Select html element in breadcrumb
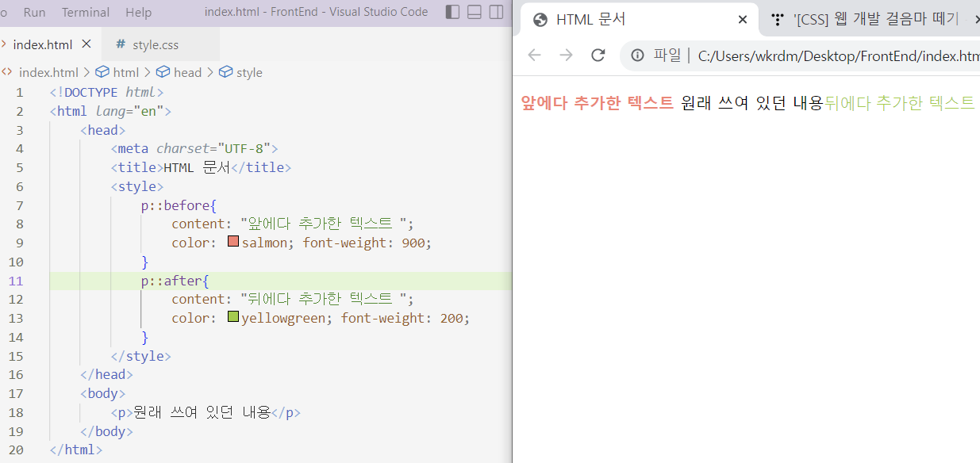 (x=125, y=72)
